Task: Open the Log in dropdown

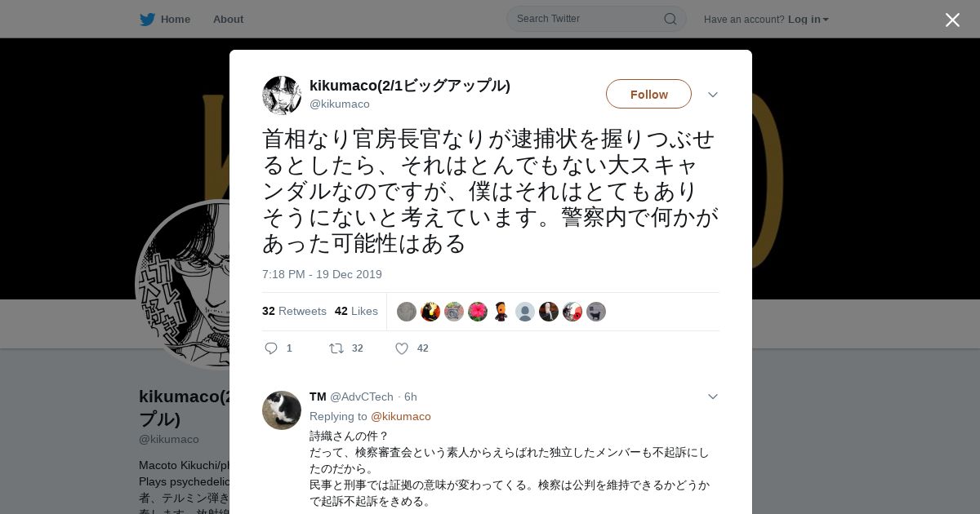Action: pos(808,19)
